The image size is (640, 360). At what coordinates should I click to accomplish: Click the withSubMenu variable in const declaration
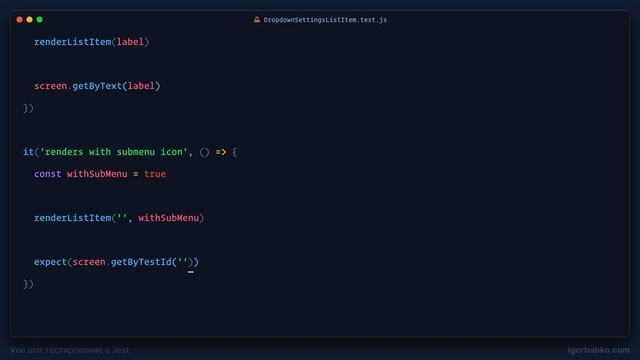[97, 174]
